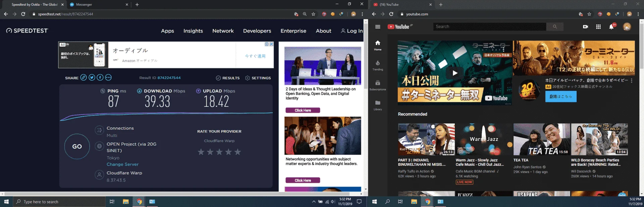Open Raffy Tulfo in Action channel
Screen dimensions: 644x207
click(414, 171)
